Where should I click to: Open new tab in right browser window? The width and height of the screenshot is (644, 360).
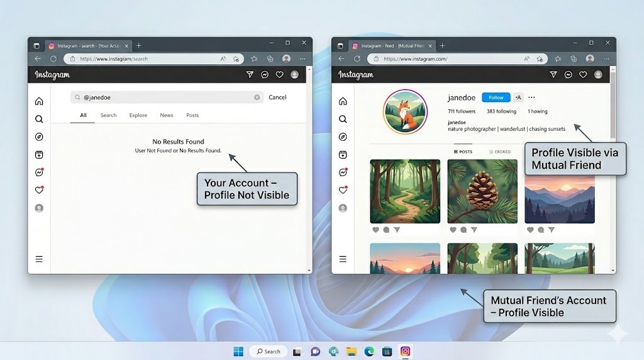[442, 45]
